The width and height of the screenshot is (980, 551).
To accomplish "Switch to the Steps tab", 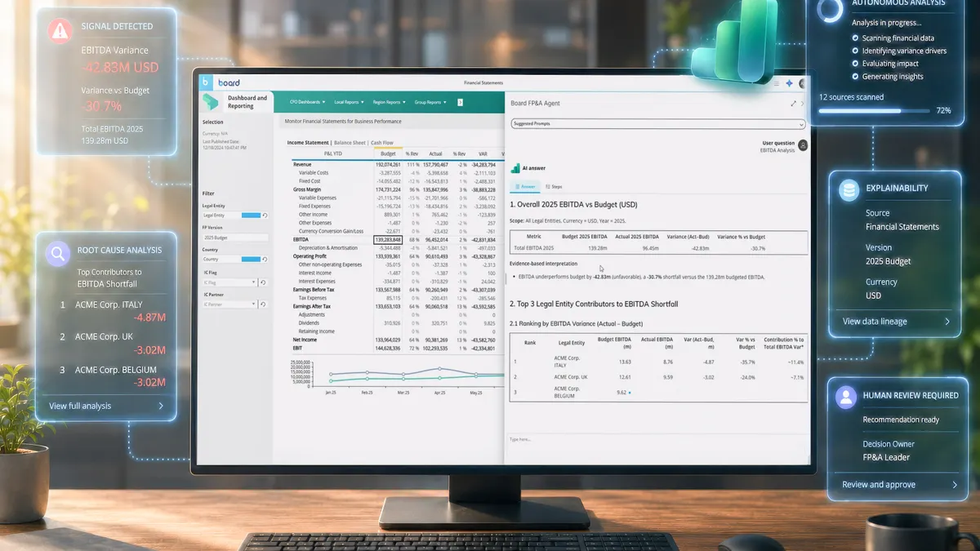I will pos(554,187).
